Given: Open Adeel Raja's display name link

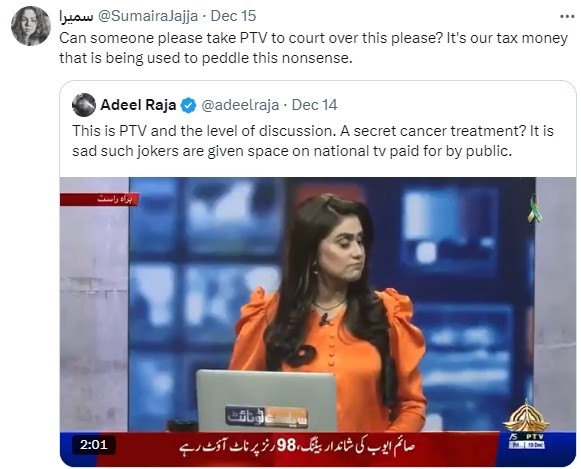Looking at the screenshot, I should pos(138,105).
